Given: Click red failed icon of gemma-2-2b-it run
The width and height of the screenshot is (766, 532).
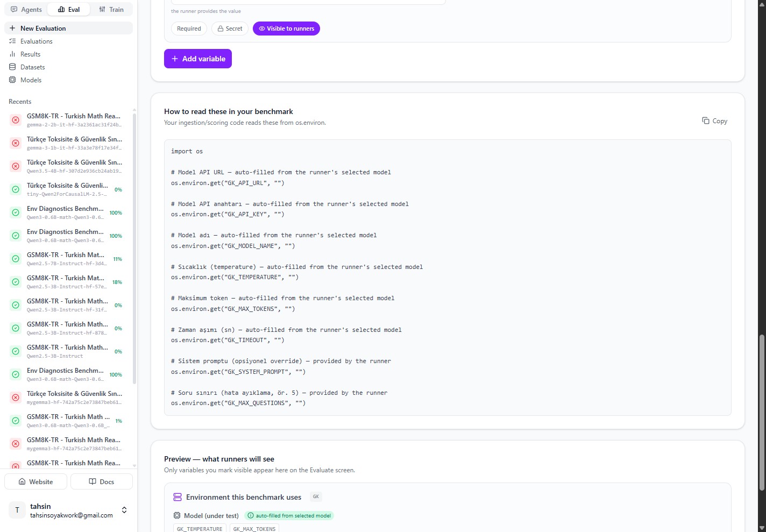Looking at the screenshot, I should tap(16, 120).
